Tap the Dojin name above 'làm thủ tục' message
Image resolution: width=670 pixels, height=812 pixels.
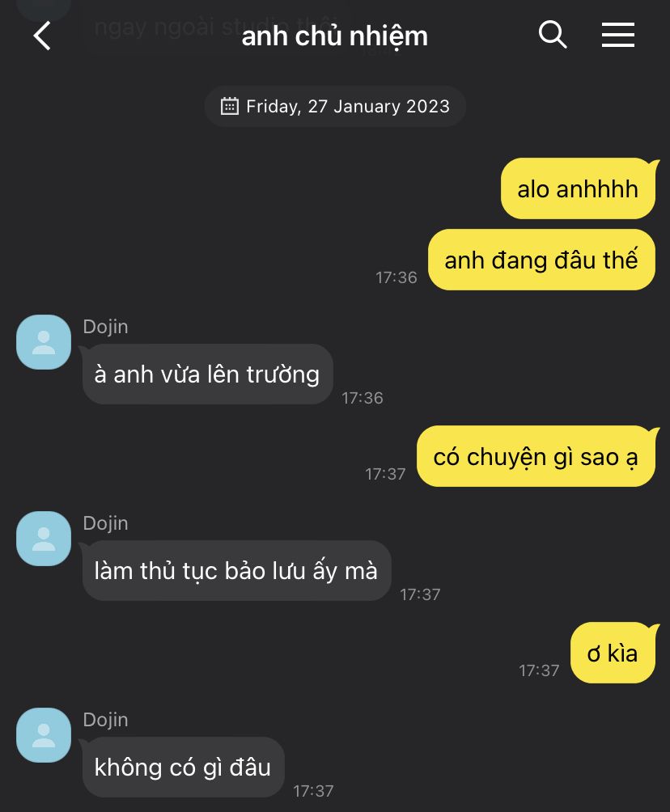pos(106,523)
